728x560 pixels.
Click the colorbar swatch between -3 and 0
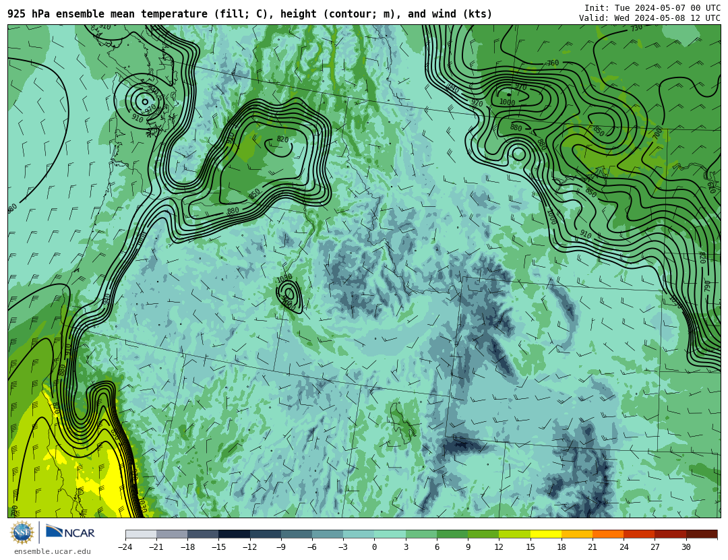point(359,534)
